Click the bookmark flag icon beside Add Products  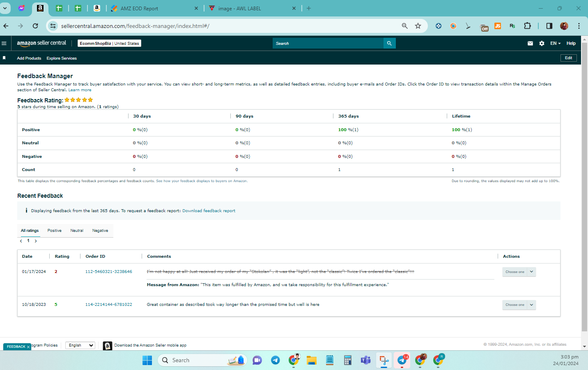pyautogui.click(x=4, y=58)
